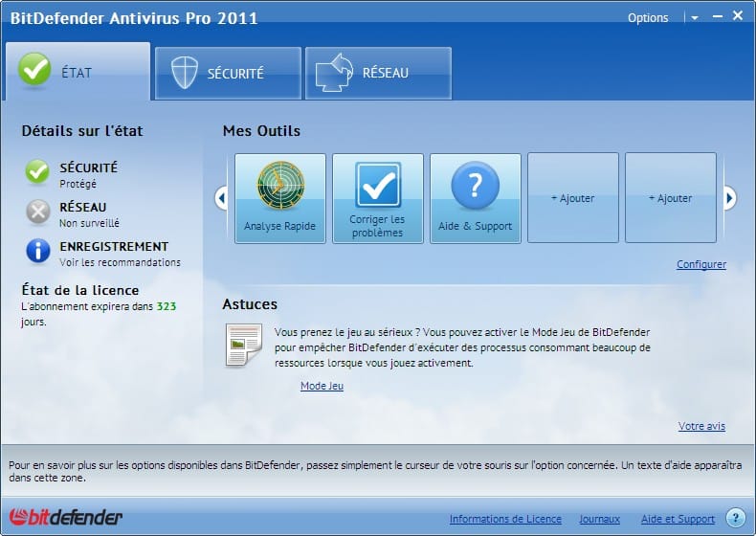Click the 'Astuces' heading
Image resolution: width=756 pixels, height=536 pixels.
coord(250,304)
